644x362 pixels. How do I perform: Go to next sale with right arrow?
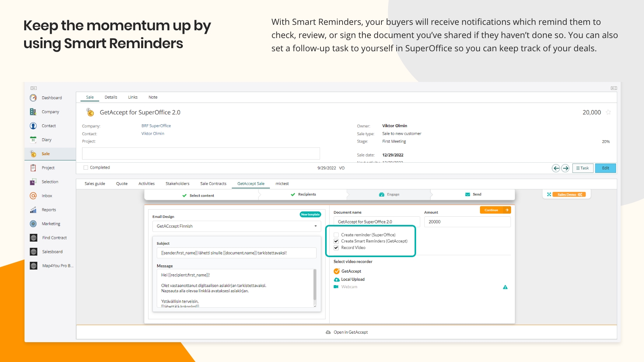coord(565,168)
